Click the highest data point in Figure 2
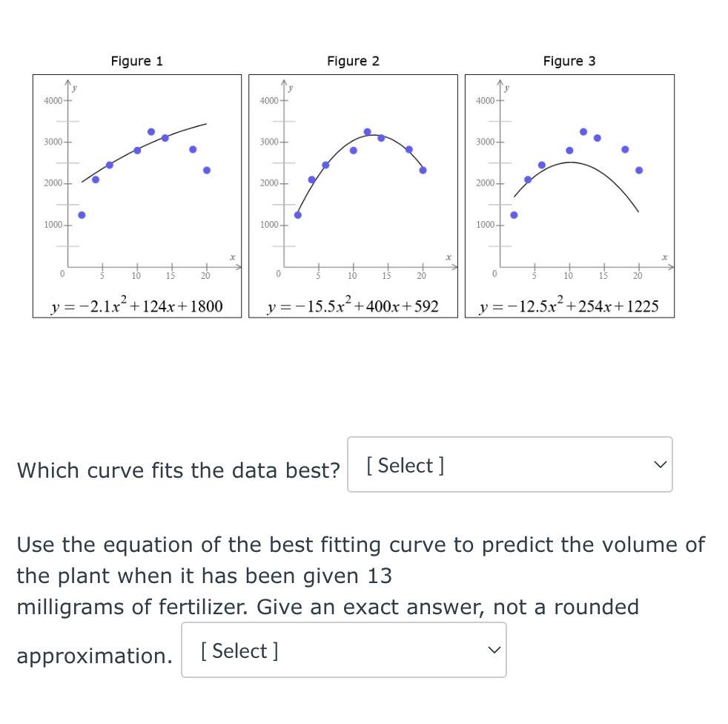 pyautogui.click(x=367, y=131)
